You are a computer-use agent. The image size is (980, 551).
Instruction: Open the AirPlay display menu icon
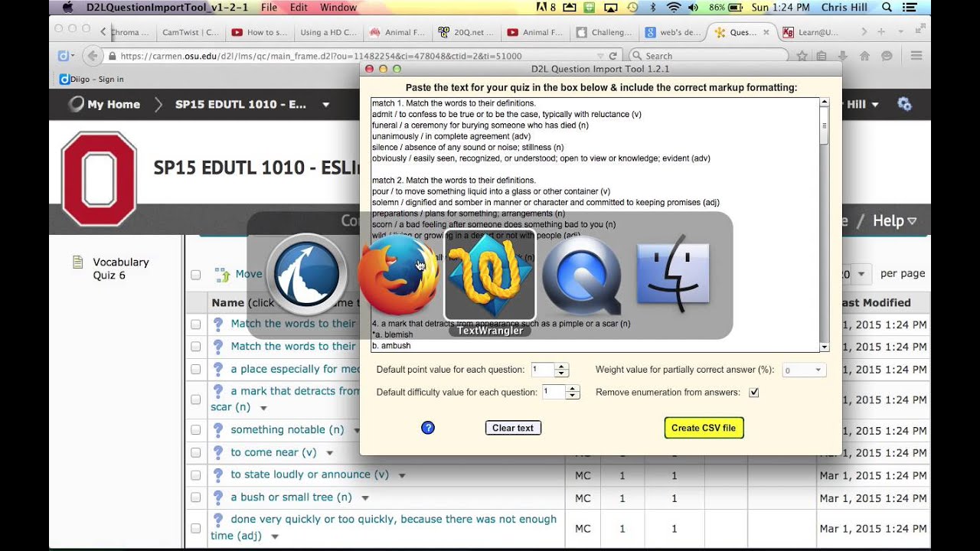(611, 8)
